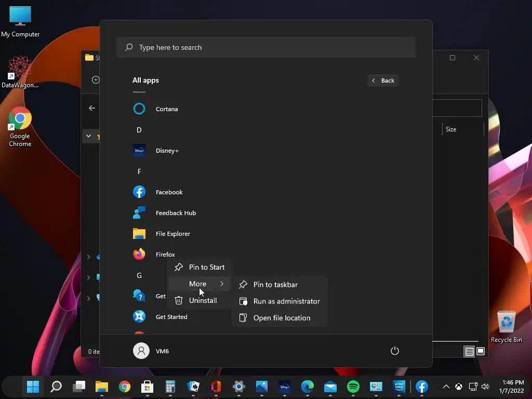The height and width of the screenshot is (399, 532).
Task: Open network status tray icon
Action: pos(473,387)
